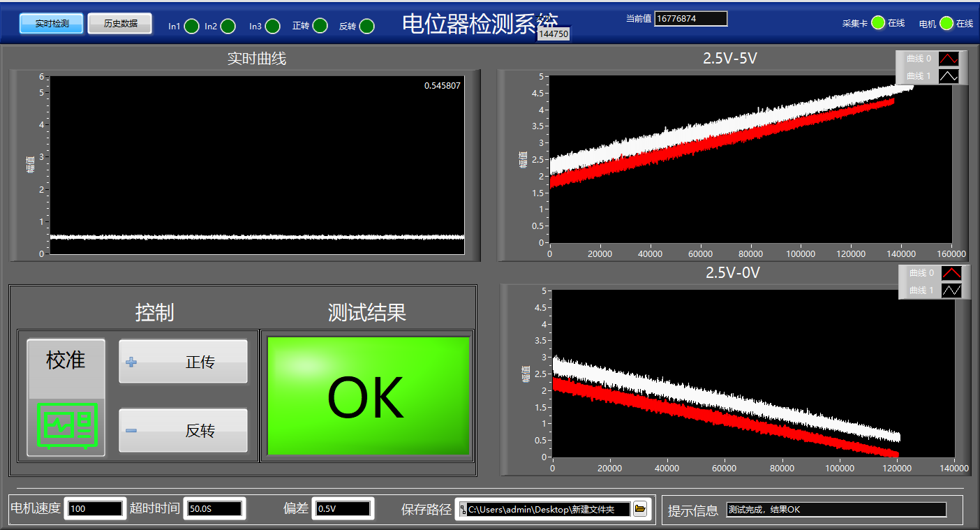Screen dimensions: 980x530
Task: Click 曲线 1 white swatch in 2.5V-5V legend
Action: point(949,76)
